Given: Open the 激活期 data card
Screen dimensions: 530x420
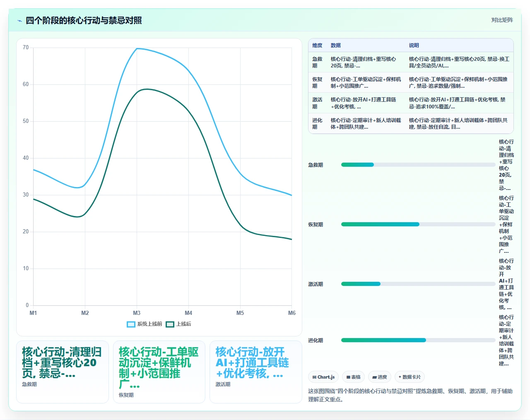Looking at the screenshot, I should (x=256, y=372).
